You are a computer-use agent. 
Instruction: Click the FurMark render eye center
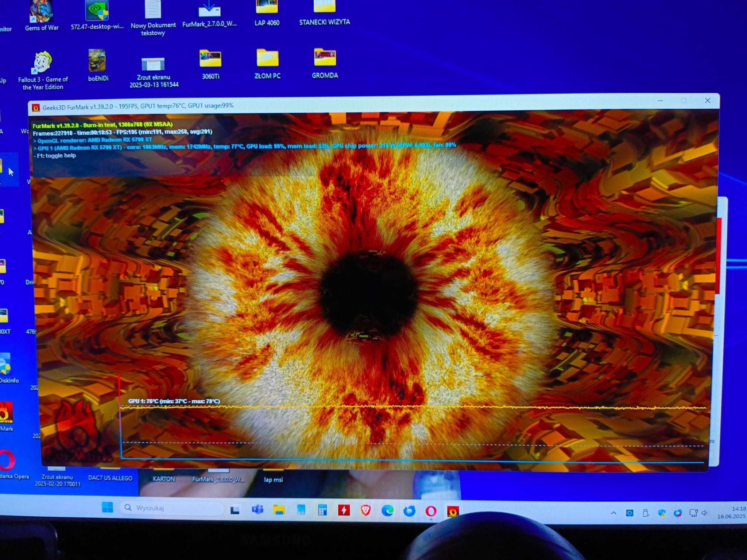(x=369, y=294)
